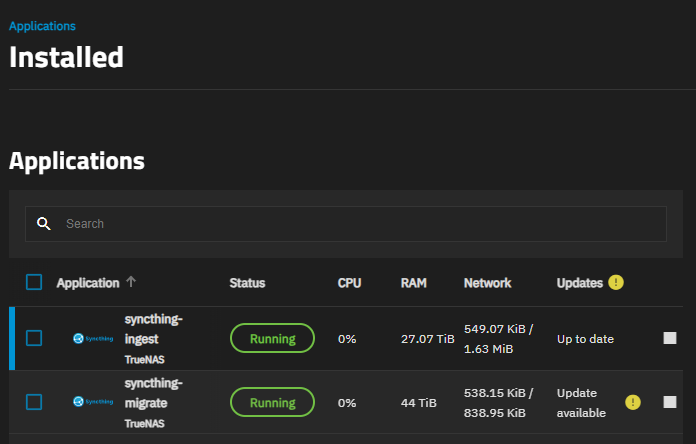Click Running status badge for syncthing-ingest
This screenshot has width=696, height=444.
[x=272, y=339]
